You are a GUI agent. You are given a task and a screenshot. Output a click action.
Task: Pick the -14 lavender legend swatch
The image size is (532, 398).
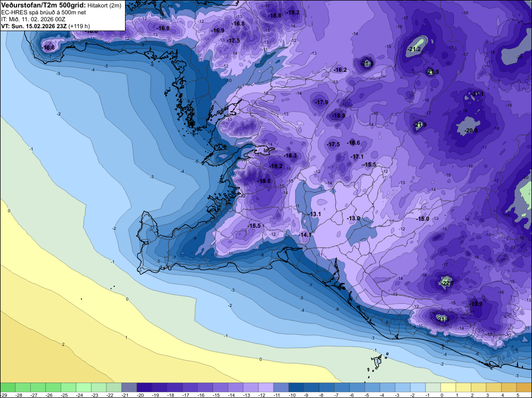pos(236,387)
